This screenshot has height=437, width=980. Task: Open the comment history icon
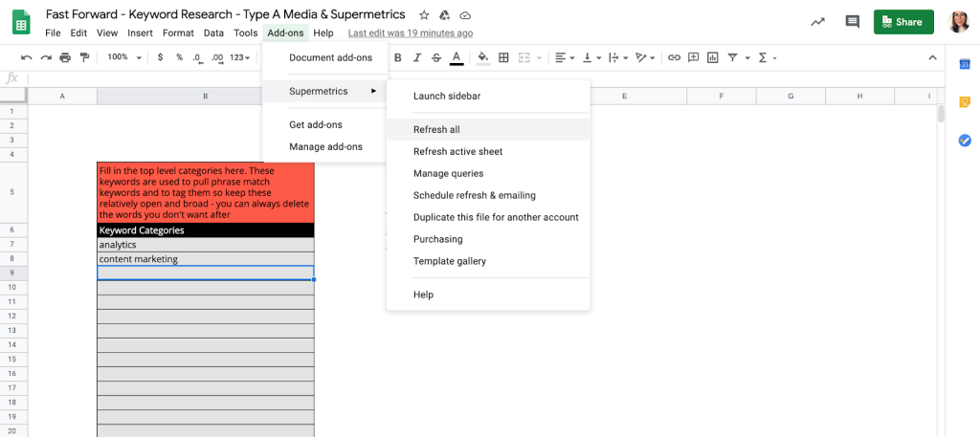click(852, 22)
